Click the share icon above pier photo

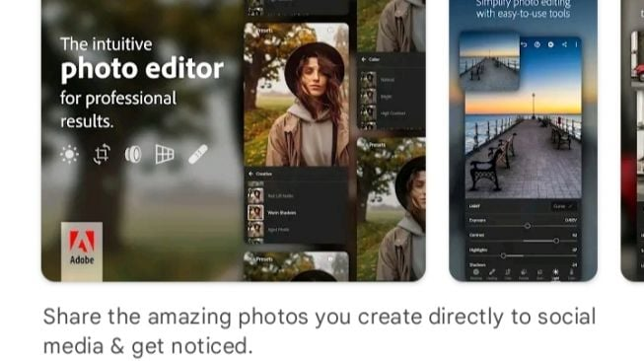(565, 44)
